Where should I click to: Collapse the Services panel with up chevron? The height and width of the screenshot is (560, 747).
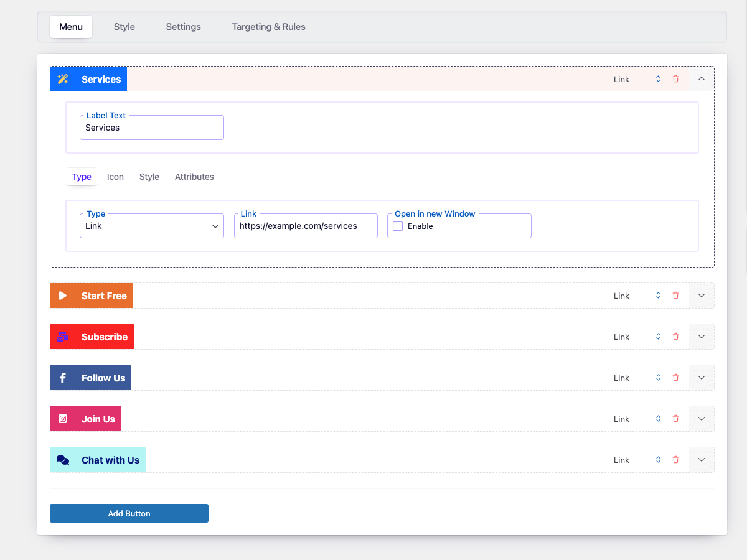[x=702, y=79]
